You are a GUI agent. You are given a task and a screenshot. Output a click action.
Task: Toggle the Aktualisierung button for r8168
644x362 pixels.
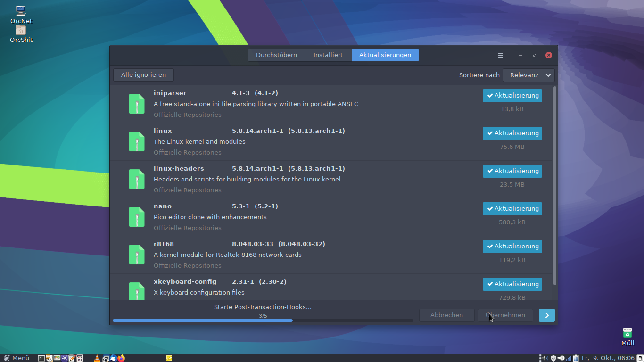point(512,247)
